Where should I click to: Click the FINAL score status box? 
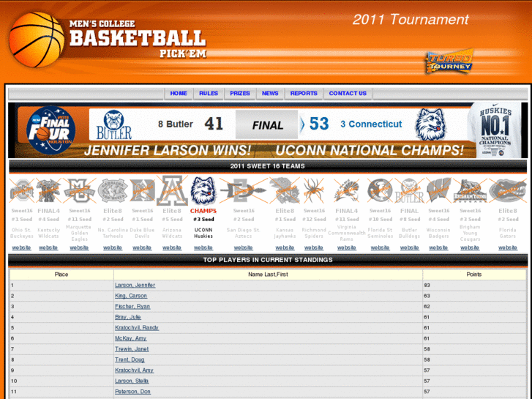[x=266, y=124]
